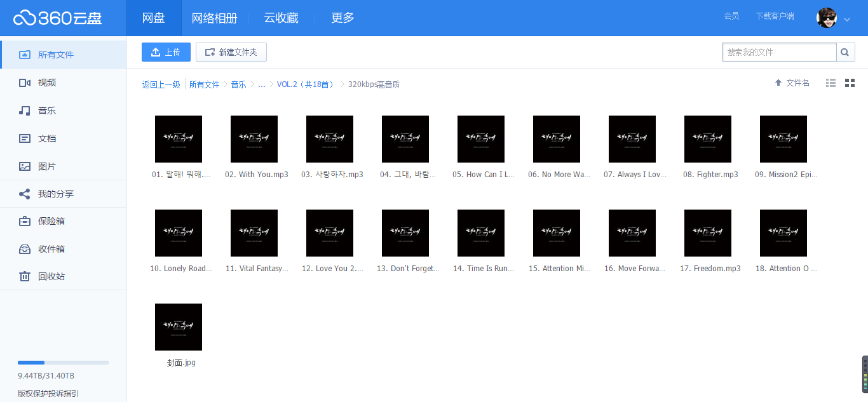Click the 所有文件 cloud icon in sidebar
868x402 pixels.
25,55
